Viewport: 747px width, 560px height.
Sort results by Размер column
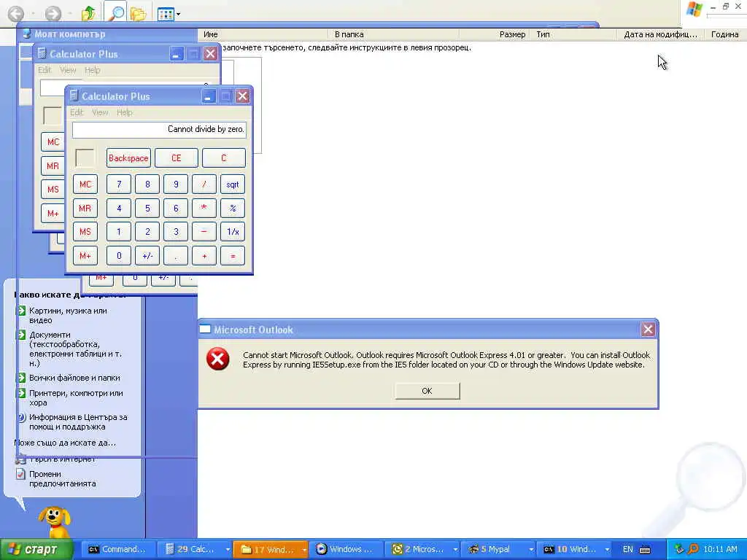pyautogui.click(x=494, y=34)
